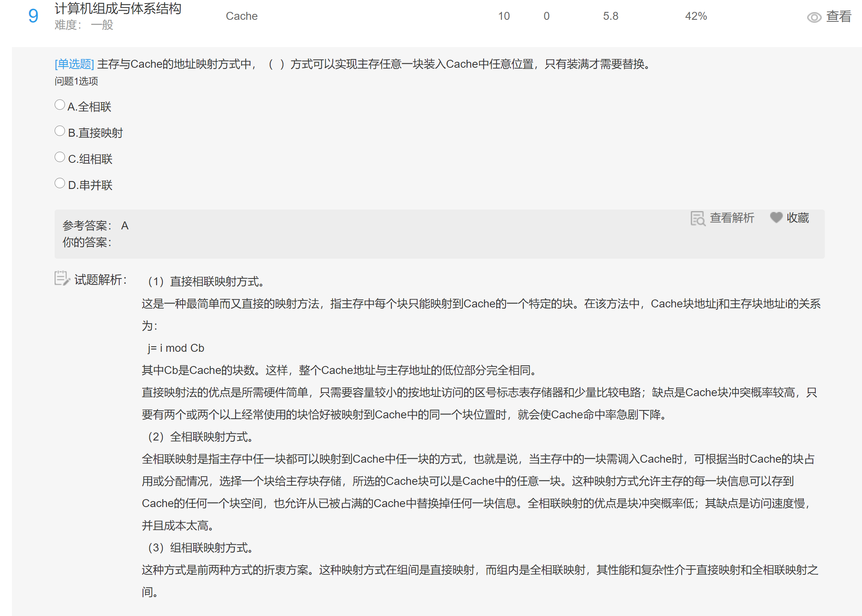Click the 试题解析 notepad icon

tap(62, 278)
